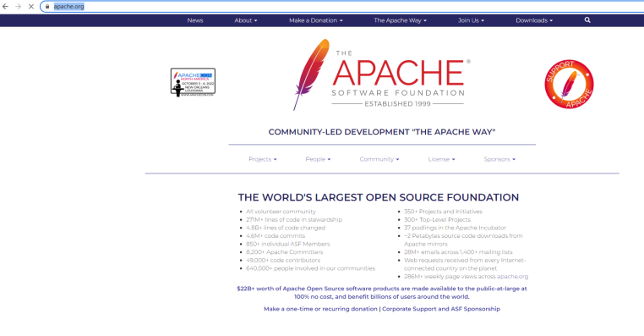Click the Support Apache round badge
Image resolution: width=644 pixels, height=336 pixels.
(x=569, y=85)
